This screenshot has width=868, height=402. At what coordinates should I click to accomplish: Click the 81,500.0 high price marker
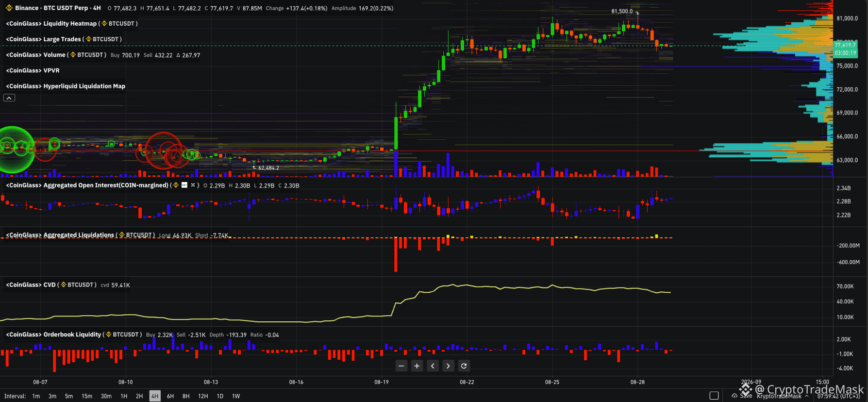coord(622,11)
